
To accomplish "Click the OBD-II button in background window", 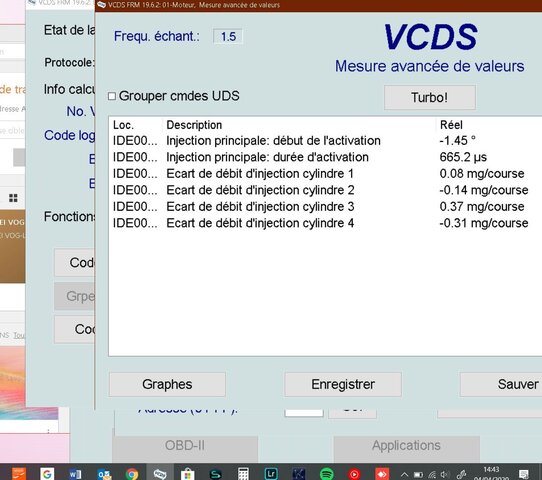I will (185, 449).
